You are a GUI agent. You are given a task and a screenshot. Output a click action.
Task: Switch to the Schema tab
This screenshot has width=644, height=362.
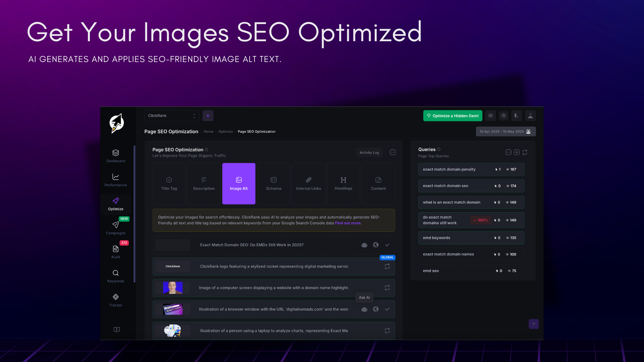coord(274,184)
